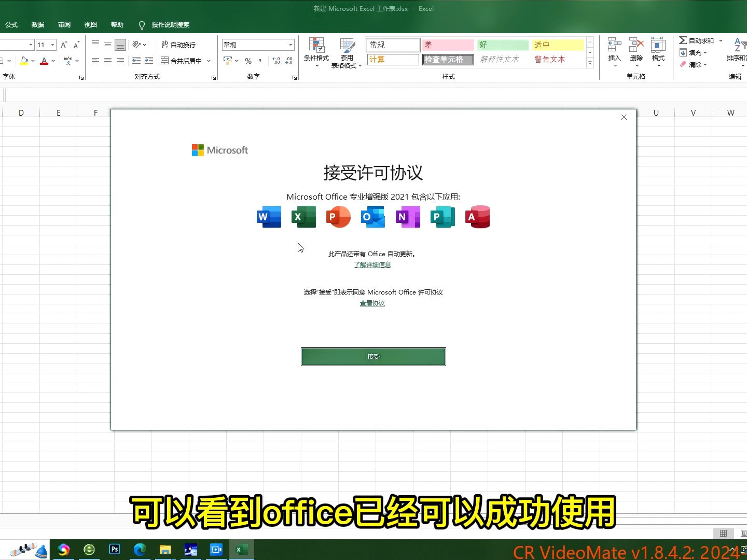Apply the comma style format
Screen dimensions: 747x560
(260, 61)
